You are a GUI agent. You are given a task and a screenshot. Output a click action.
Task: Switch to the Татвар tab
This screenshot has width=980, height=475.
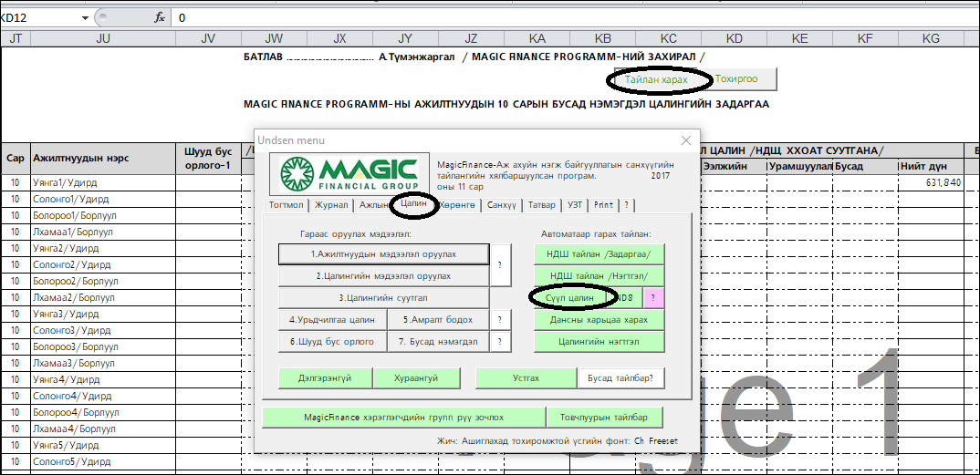tap(541, 205)
